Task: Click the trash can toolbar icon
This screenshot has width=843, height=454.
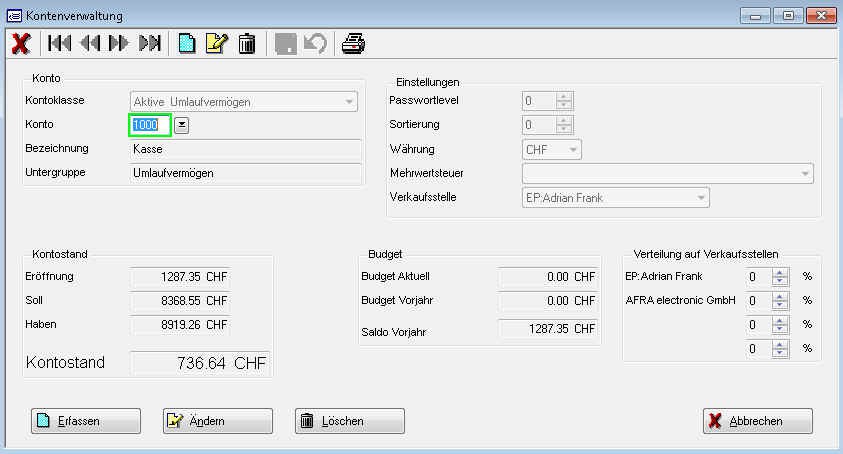Action: click(247, 43)
